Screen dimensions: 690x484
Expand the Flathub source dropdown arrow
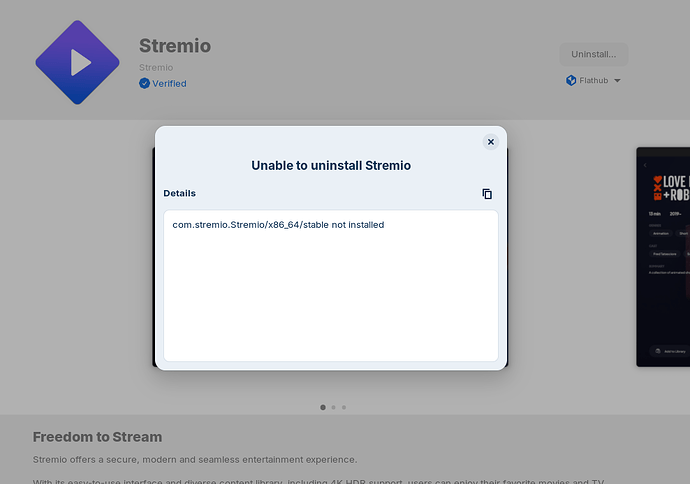click(x=617, y=81)
